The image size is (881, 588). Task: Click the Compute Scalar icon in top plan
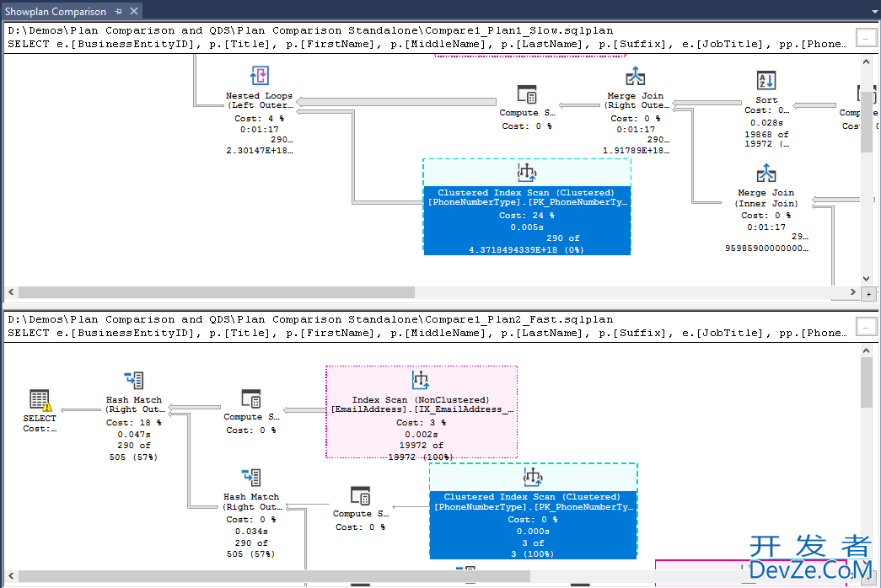(527, 94)
